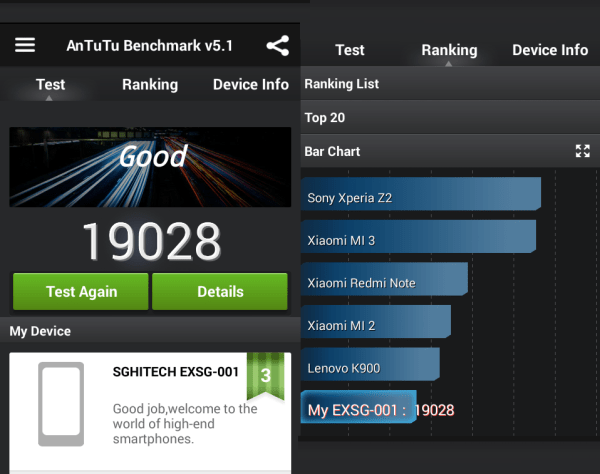Expand the Bar Chart to fullscreen
600x474 pixels.
tap(582, 151)
